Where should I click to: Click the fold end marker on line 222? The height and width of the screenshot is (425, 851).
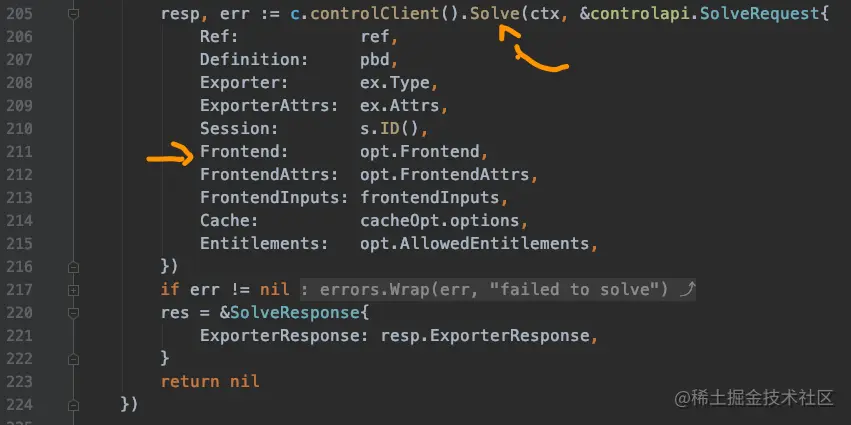(x=73, y=358)
